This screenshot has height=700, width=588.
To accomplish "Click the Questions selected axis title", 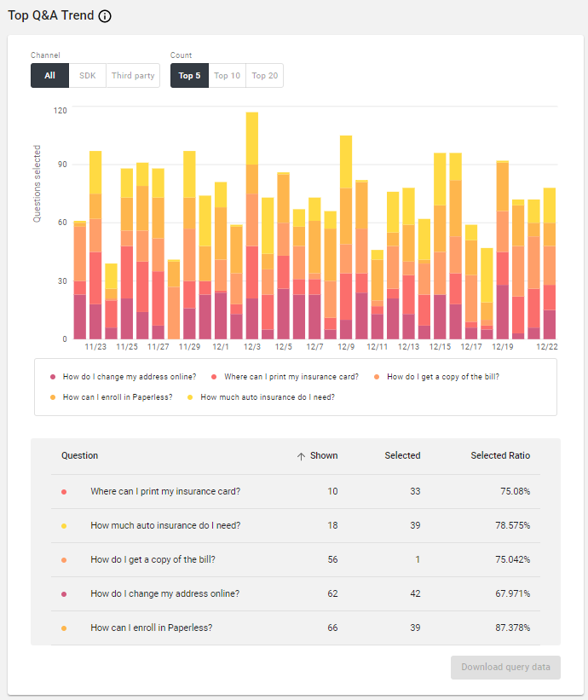I will click(x=37, y=183).
